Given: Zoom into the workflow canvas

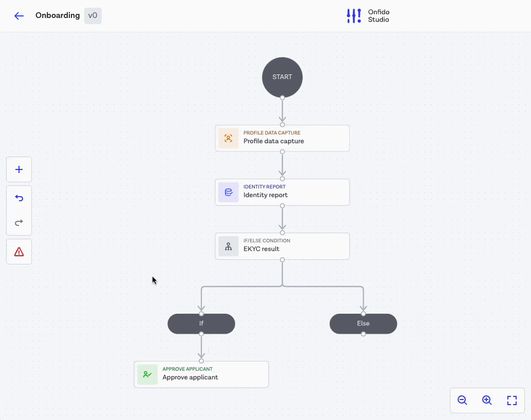Looking at the screenshot, I should coord(487,400).
